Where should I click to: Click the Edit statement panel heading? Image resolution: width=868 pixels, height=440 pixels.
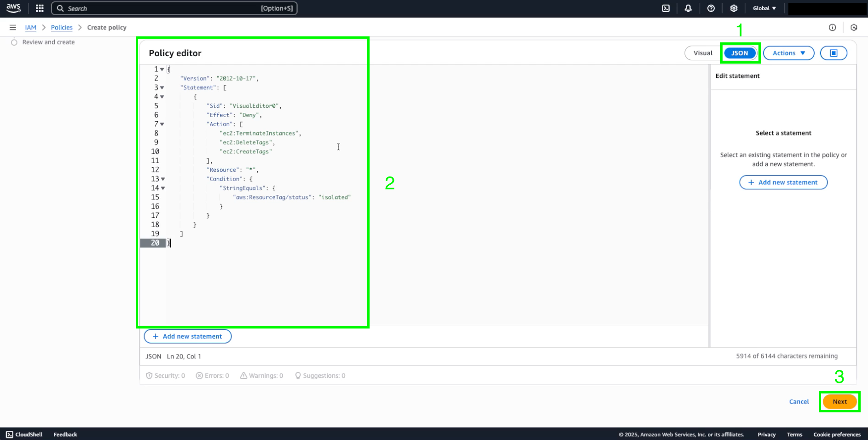click(737, 76)
